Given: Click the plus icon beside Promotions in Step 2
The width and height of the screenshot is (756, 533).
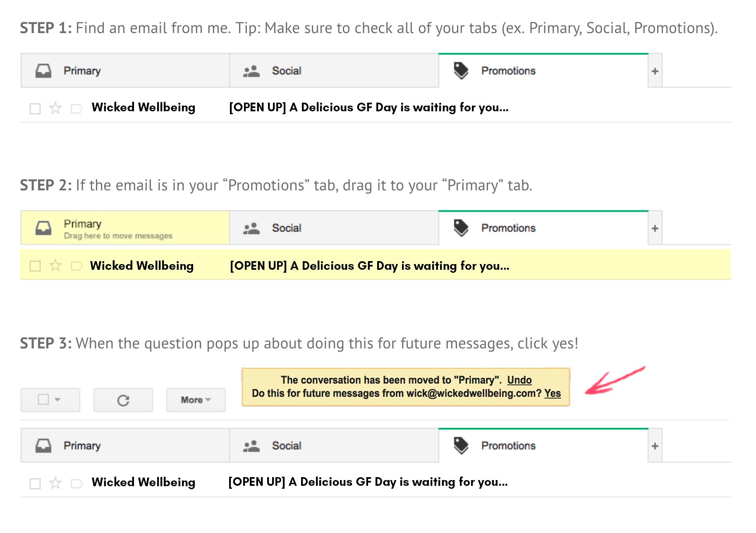Looking at the screenshot, I should coord(655,228).
